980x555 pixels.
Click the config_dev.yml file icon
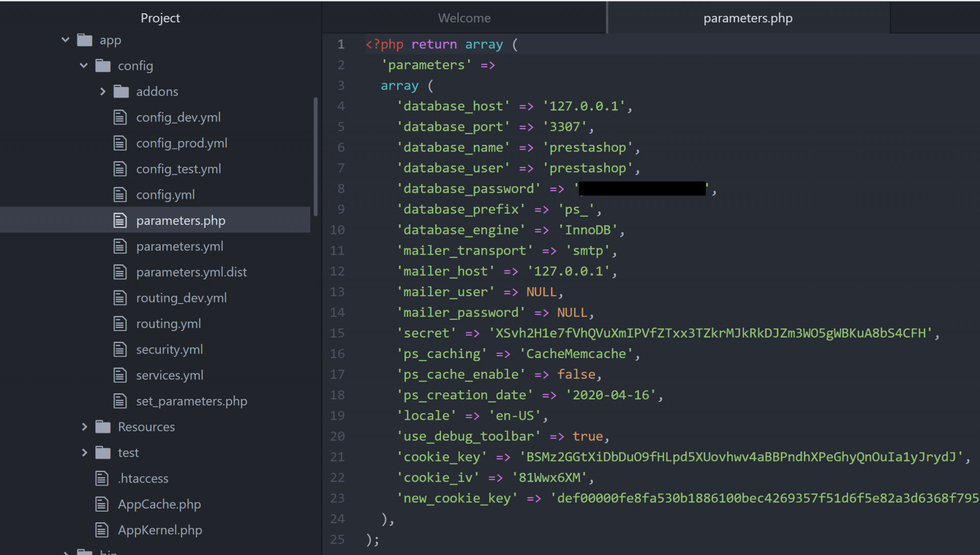click(x=120, y=117)
